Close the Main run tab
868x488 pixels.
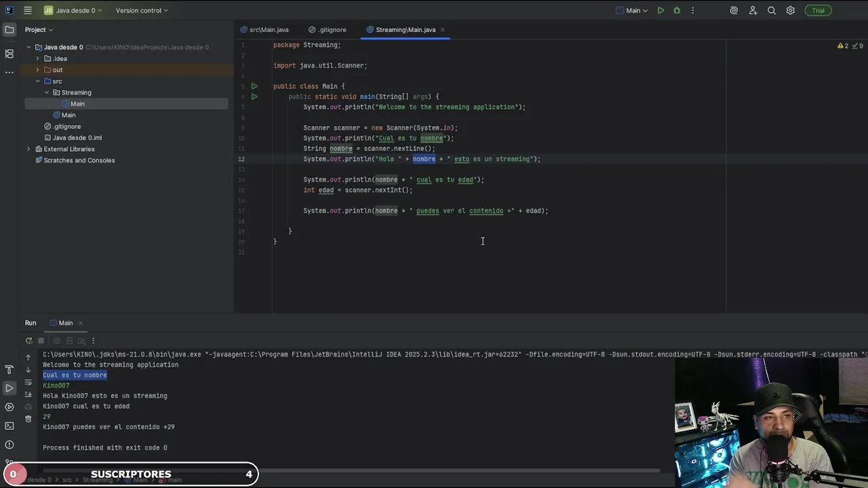tap(80, 323)
